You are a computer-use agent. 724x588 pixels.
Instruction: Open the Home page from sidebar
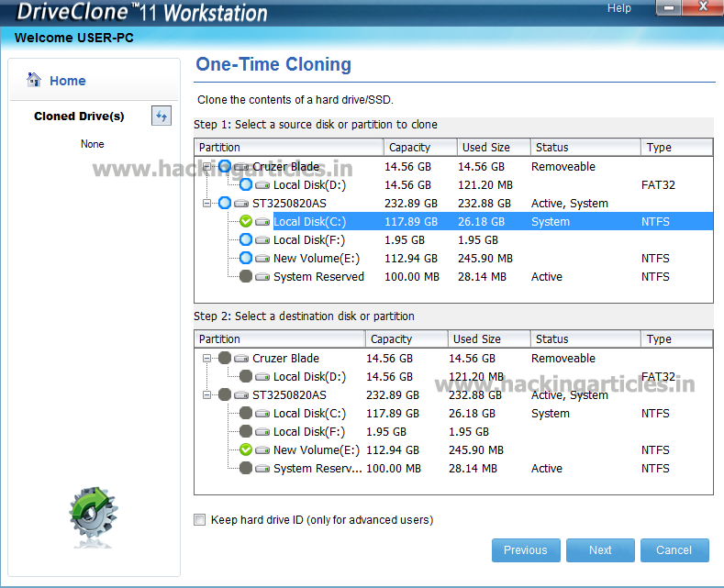pyautogui.click(x=56, y=81)
